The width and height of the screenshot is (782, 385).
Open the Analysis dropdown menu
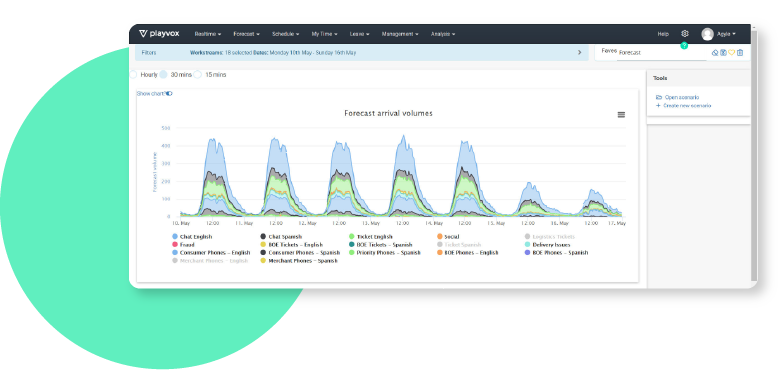point(443,34)
